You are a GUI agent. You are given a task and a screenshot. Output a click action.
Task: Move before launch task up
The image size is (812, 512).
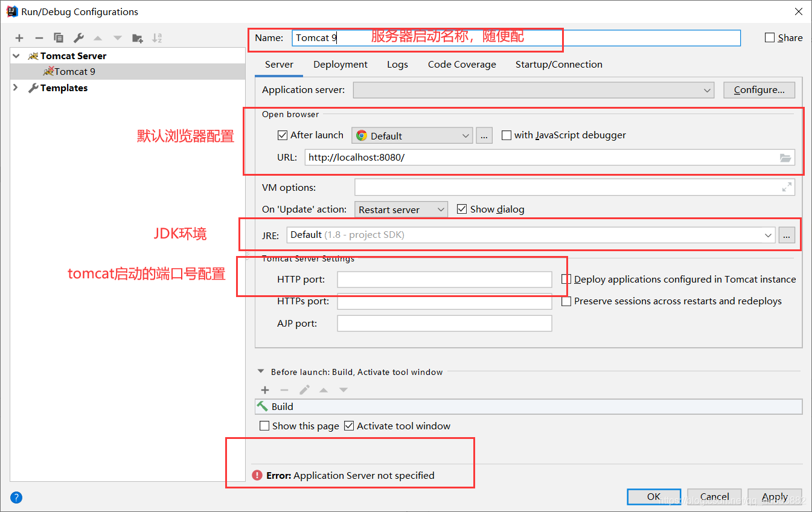click(x=324, y=390)
